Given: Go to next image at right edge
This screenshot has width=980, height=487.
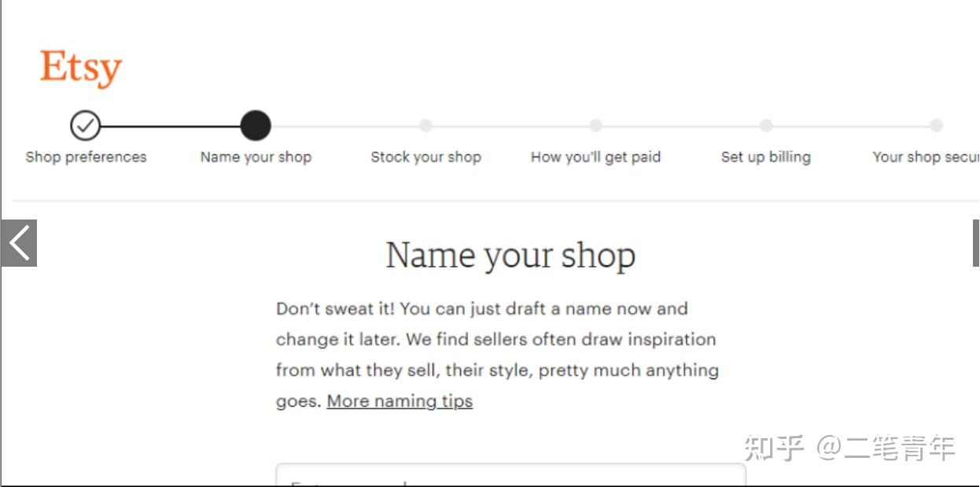Looking at the screenshot, I should pyautogui.click(x=976, y=243).
